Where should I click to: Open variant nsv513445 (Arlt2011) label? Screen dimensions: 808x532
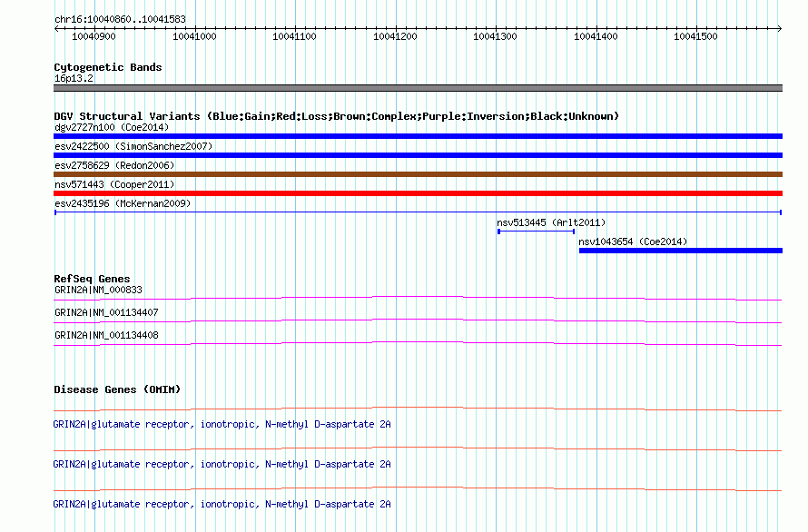[x=551, y=222]
